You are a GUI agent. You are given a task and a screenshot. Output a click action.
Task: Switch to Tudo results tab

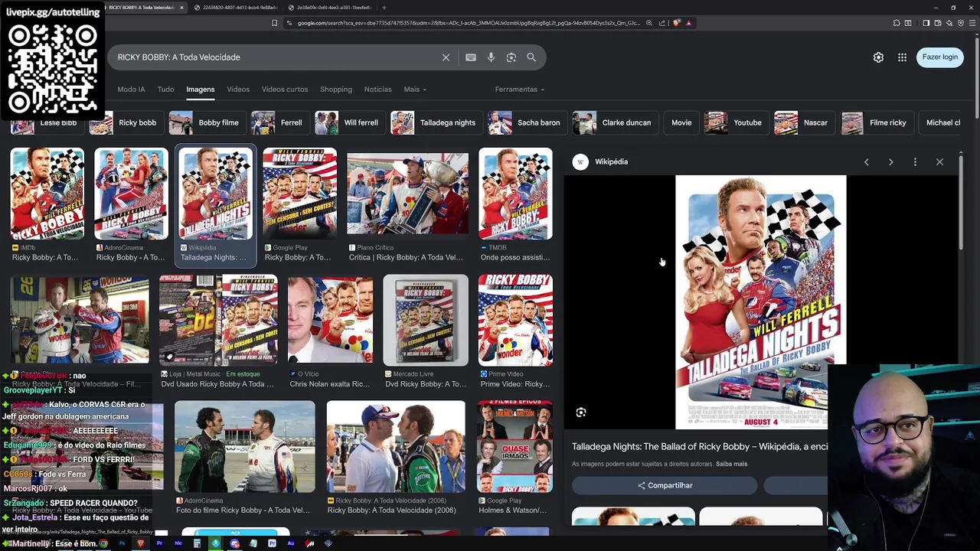pyautogui.click(x=165, y=90)
